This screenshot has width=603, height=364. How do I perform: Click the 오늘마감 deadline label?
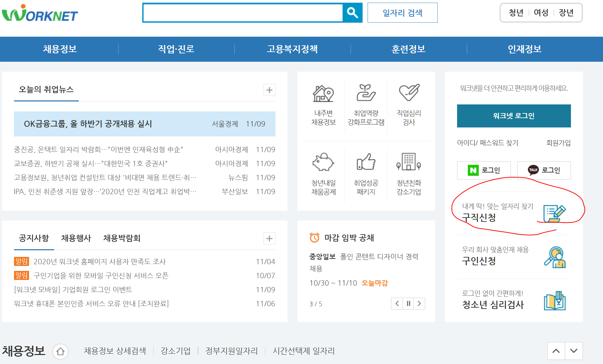(375, 283)
